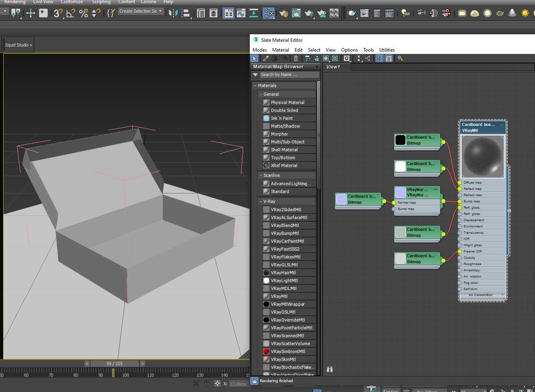Click Lay Out Children icon
This screenshot has height=392, width=535.
click(368, 58)
